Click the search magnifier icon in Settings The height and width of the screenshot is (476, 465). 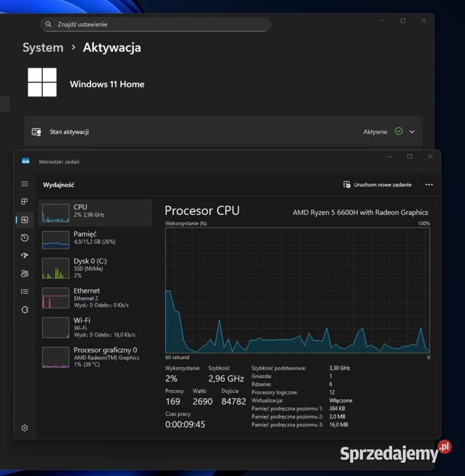point(48,24)
